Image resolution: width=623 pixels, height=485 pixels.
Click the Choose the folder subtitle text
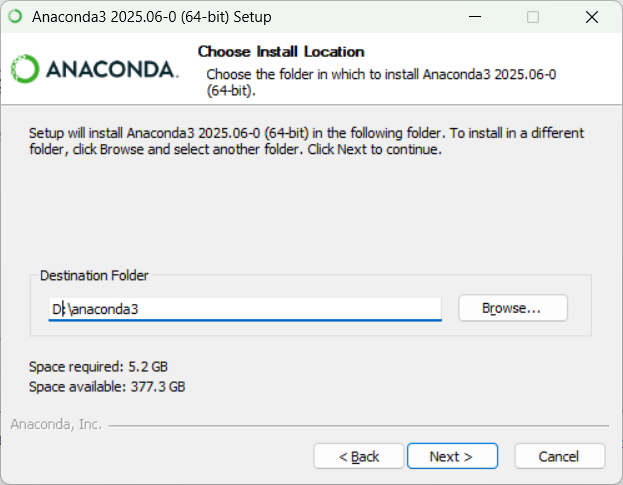[381, 82]
